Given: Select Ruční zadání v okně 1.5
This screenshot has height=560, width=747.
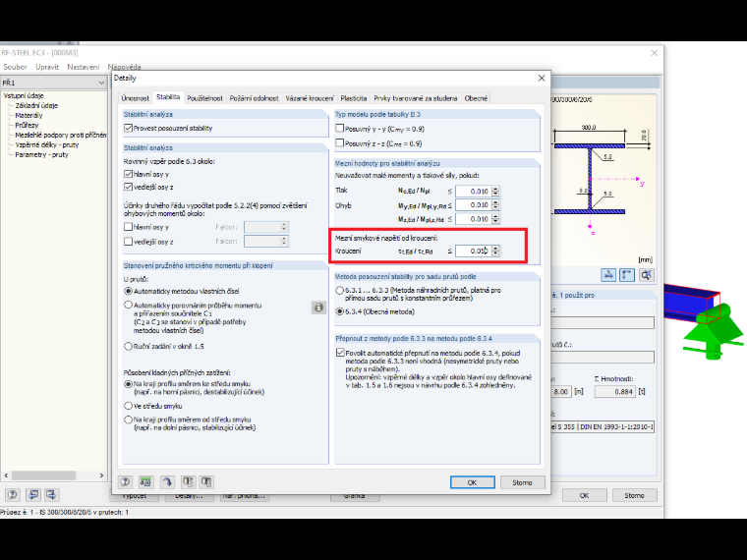Looking at the screenshot, I should (x=128, y=346).
